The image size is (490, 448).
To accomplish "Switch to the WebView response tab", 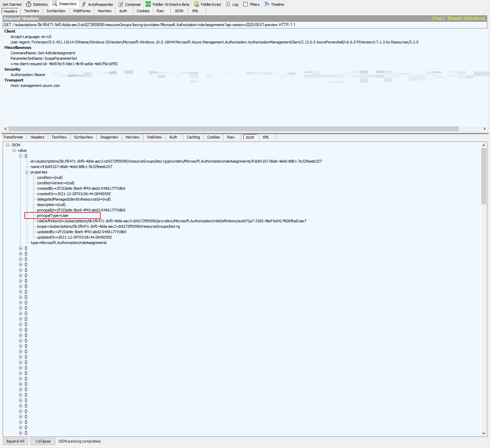I will click(x=154, y=137).
